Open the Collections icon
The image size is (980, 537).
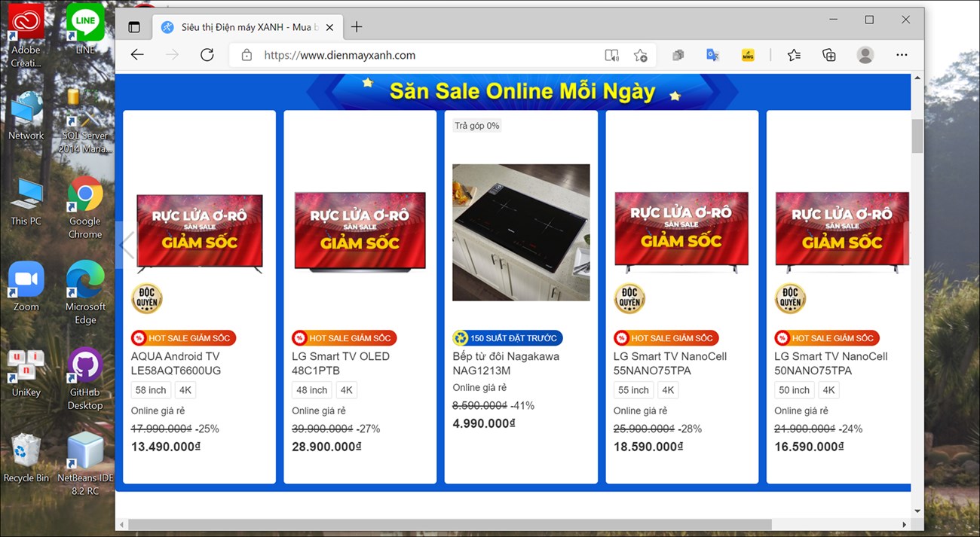[829, 55]
